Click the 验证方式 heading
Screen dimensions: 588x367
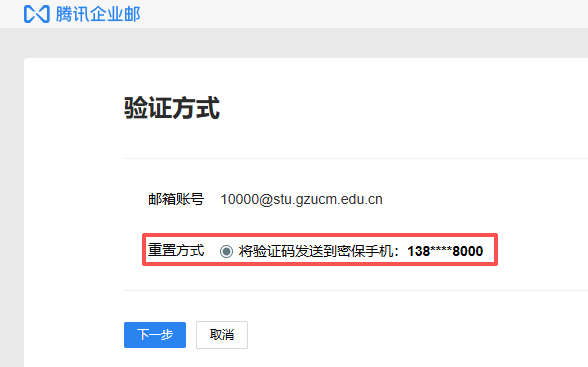tap(172, 108)
